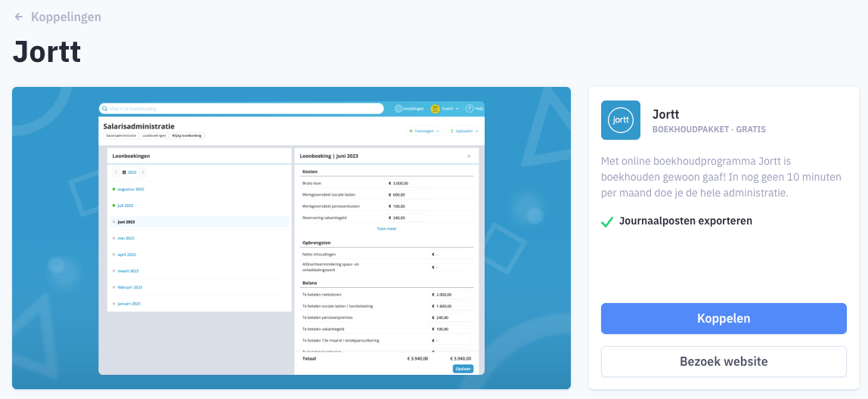This screenshot has width=868, height=399.
Task: Click the round Jortt logo icon
Action: pos(621,120)
